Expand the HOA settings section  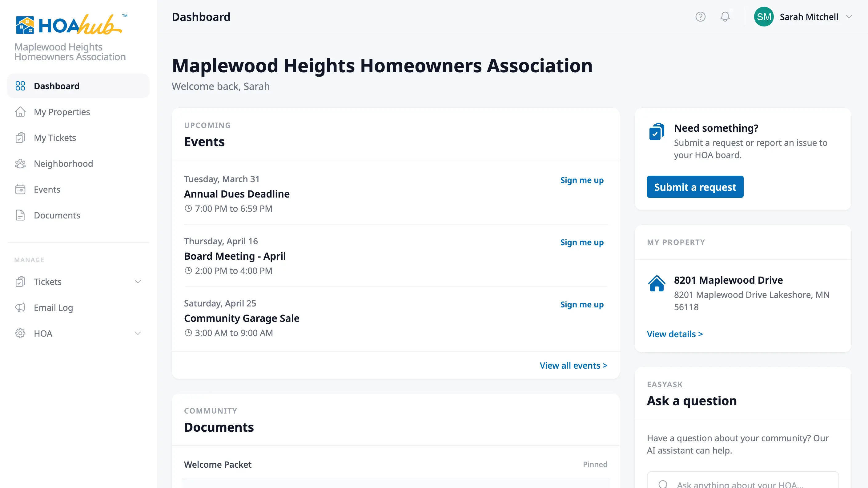[138, 334]
